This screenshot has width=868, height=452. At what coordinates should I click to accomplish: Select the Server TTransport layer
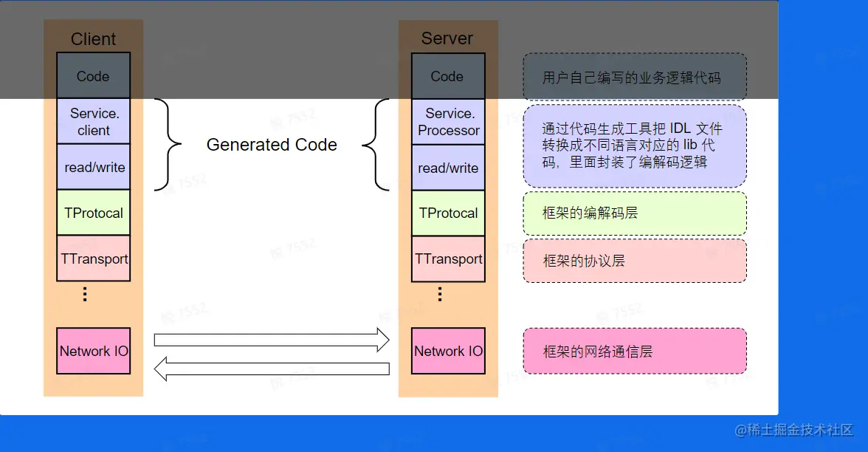pos(447,259)
